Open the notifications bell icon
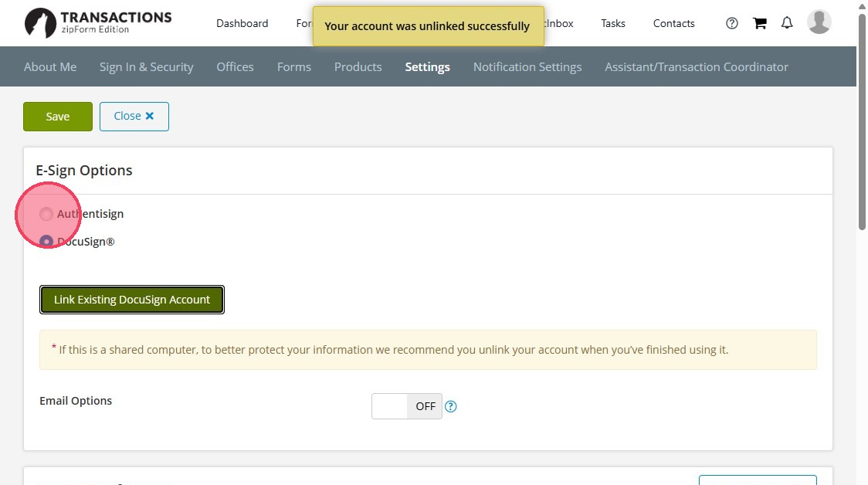Screen dimensions: 868x485 [787, 23]
